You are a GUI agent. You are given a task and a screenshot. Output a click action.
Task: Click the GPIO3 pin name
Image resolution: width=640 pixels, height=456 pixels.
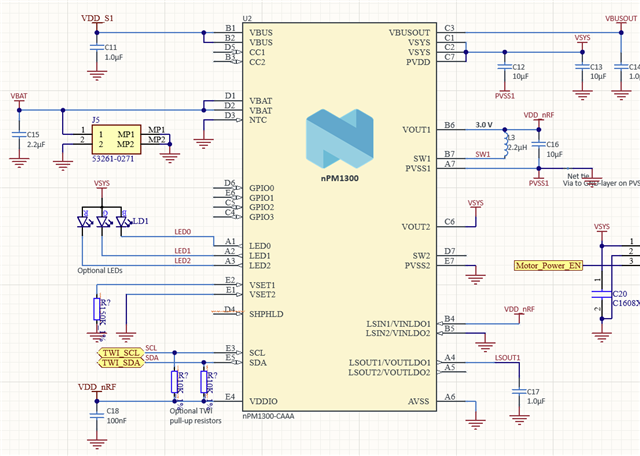262,217
